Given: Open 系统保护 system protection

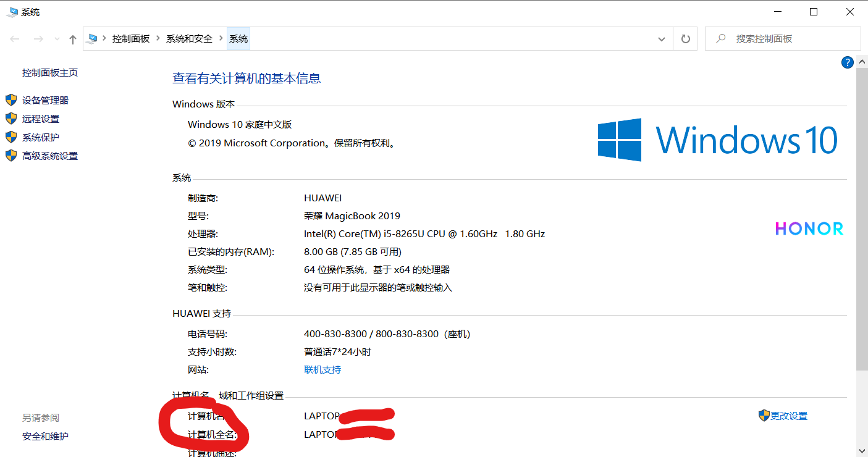Looking at the screenshot, I should click(x=41, y=137).
